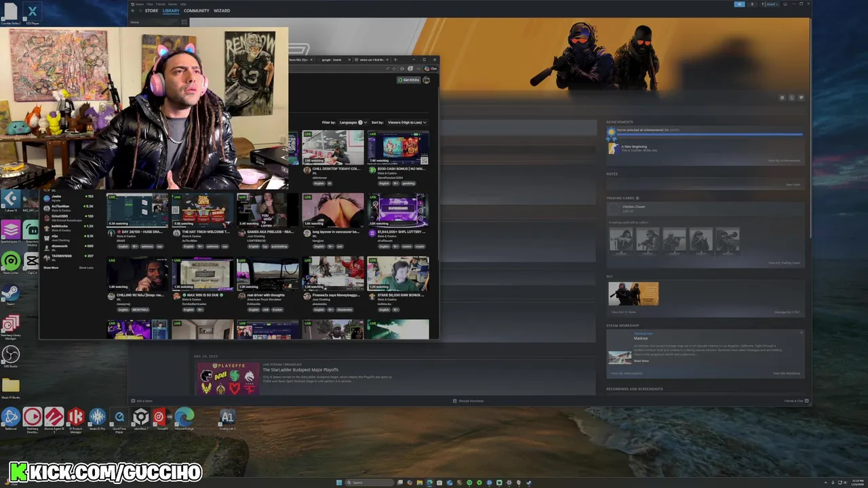
Task: Select keithlocks channel in Kick sidebar
Action: click(68, 228)
